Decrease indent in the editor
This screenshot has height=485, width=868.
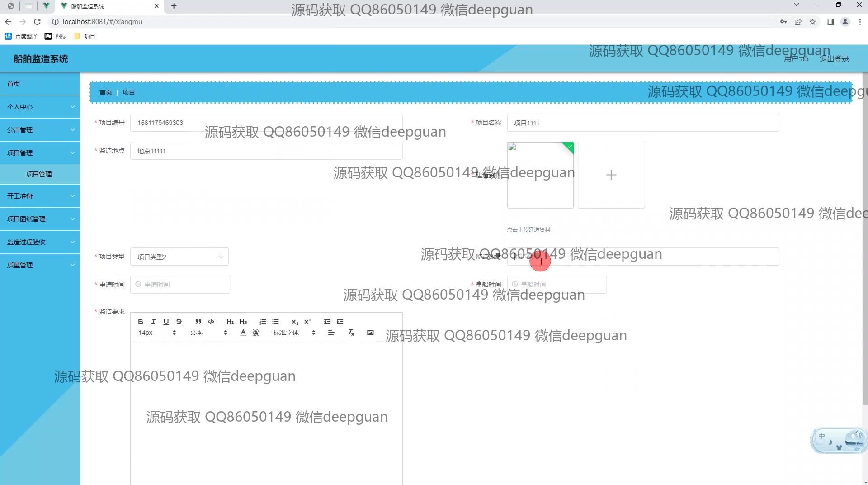[327, 322]
